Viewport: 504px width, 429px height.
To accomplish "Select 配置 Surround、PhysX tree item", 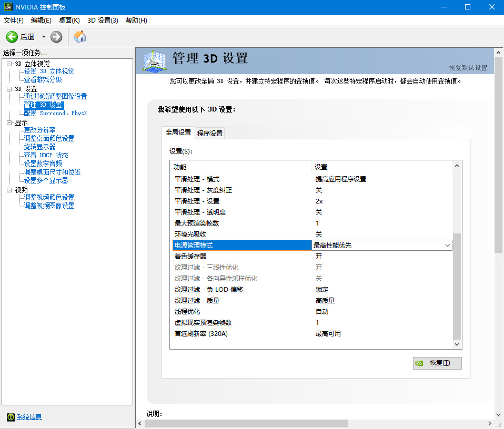I will coord(55,113).
